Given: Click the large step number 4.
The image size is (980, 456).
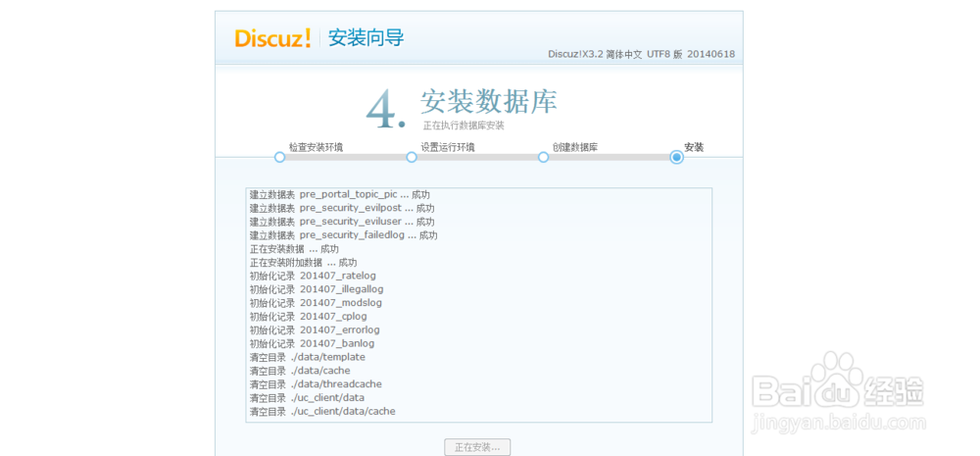Looking at the screenshot, I should (384, 110).
